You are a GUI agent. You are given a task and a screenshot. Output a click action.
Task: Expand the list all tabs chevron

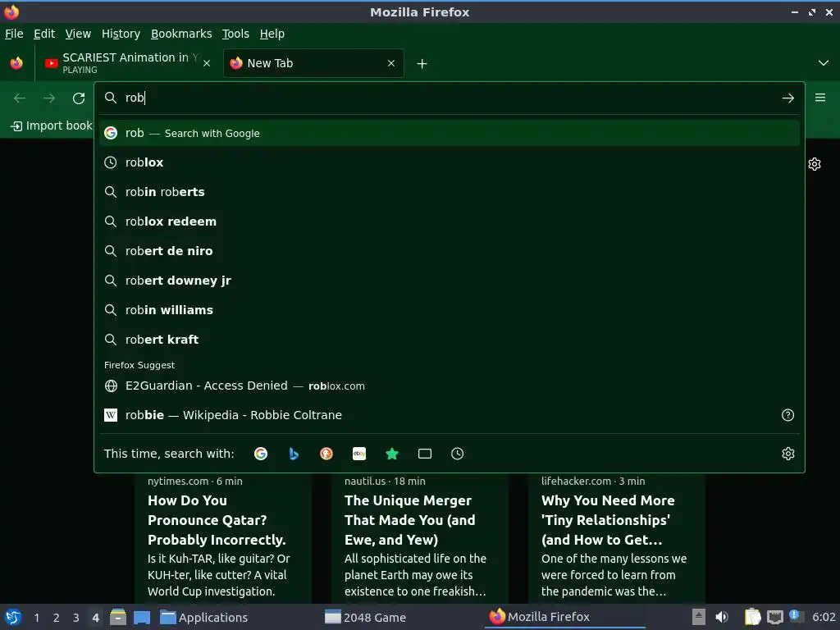(x=824, y=63)
